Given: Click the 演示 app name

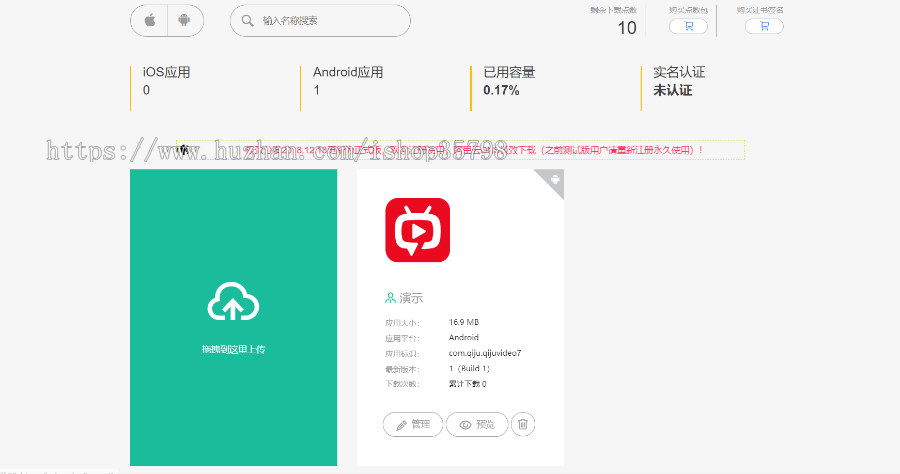Looking at the screenshot, I should (411, 297).
